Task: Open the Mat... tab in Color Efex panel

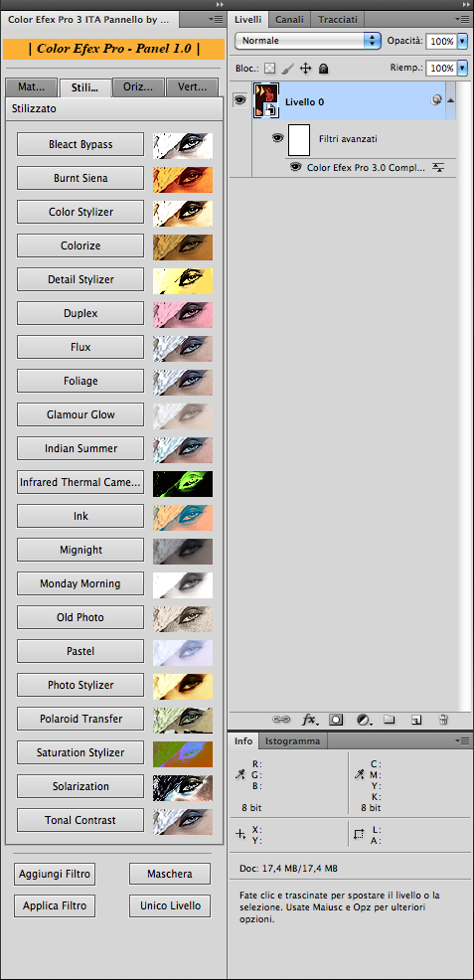Action: tap(31, 86)
